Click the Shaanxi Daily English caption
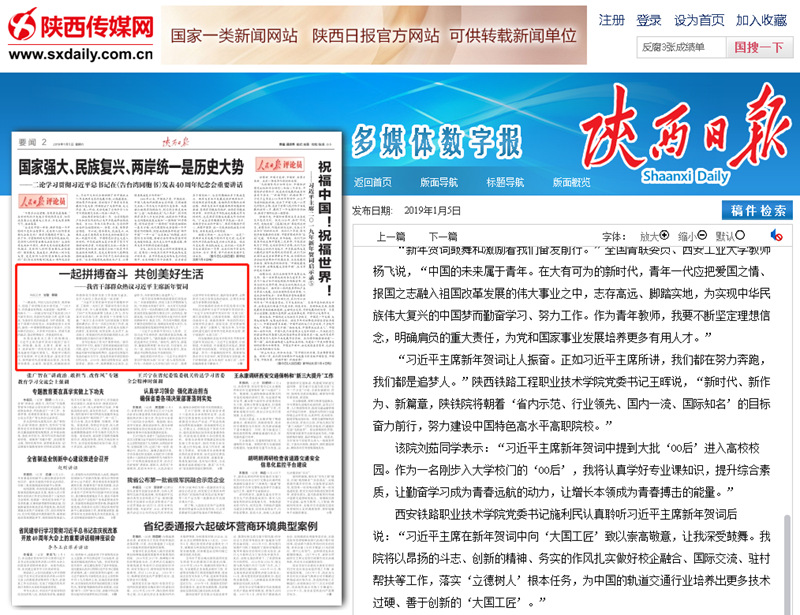The height and width of the screenshot is (615, 800). coord(686,177)
